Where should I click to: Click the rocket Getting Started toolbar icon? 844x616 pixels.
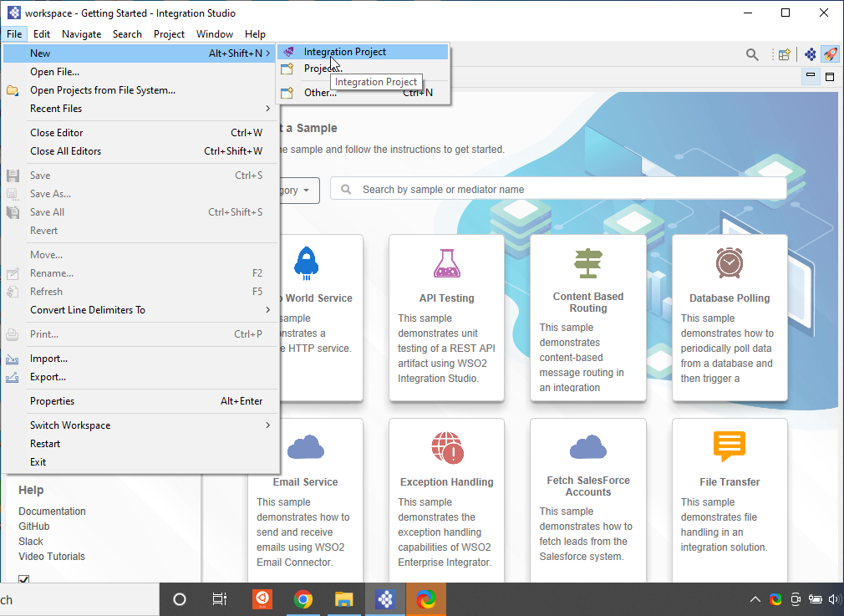coord(830,54)
